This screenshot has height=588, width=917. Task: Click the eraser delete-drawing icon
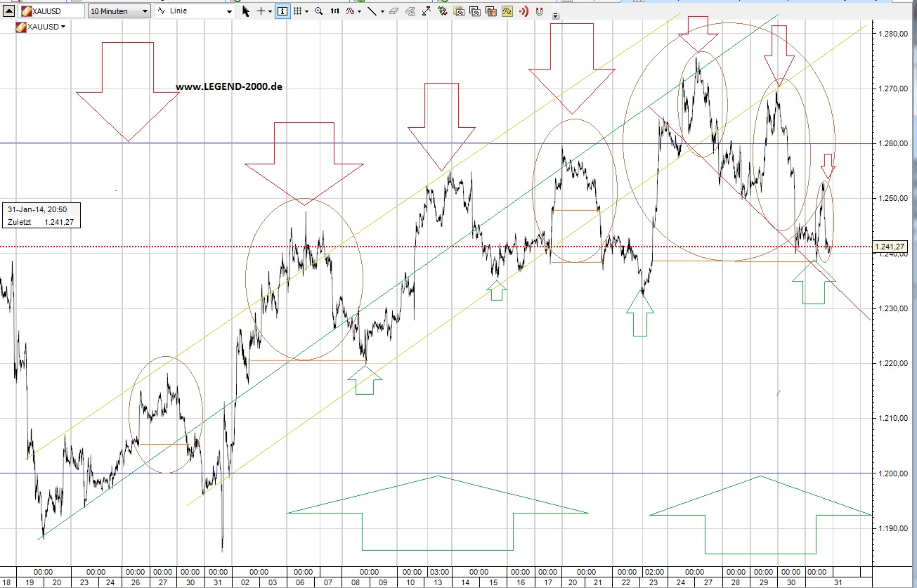click(x=394, y=11)
